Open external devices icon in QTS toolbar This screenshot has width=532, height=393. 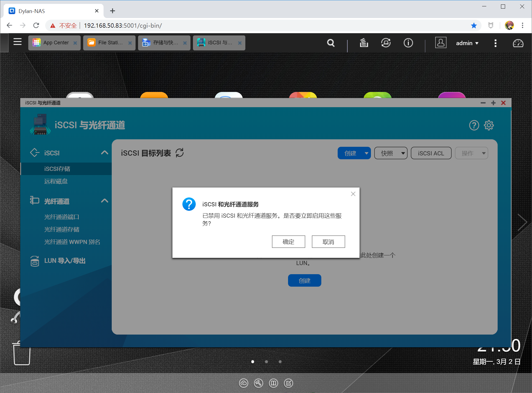(x=386, y=43)
